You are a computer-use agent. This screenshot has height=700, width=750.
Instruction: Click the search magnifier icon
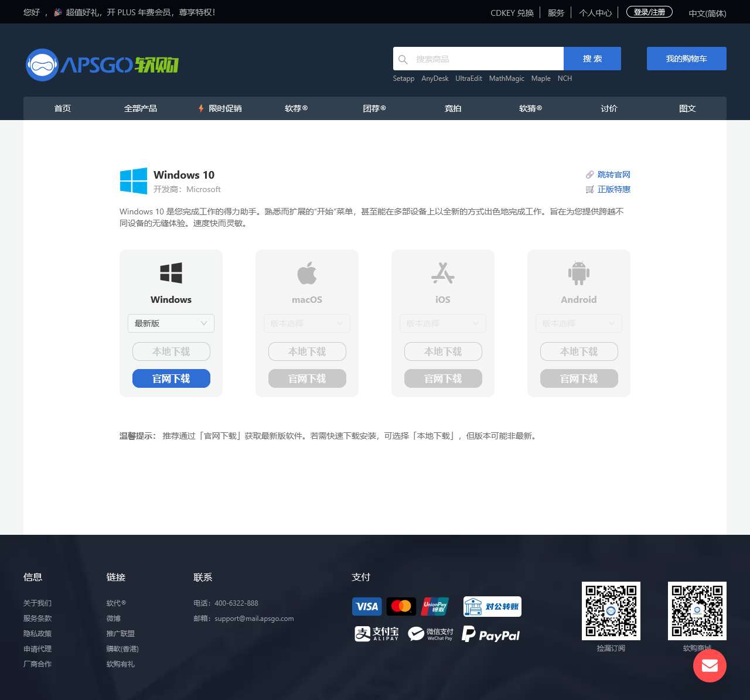click(x=403, y=59)
